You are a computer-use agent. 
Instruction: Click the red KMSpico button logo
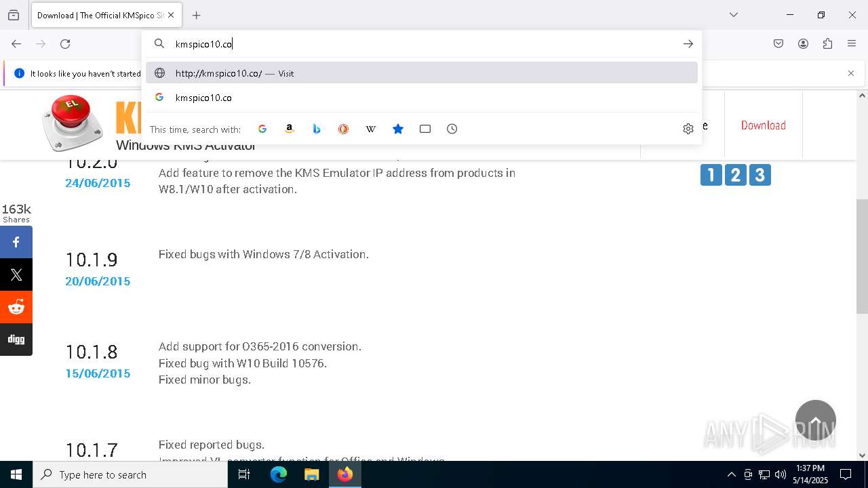tap(73, 122)
